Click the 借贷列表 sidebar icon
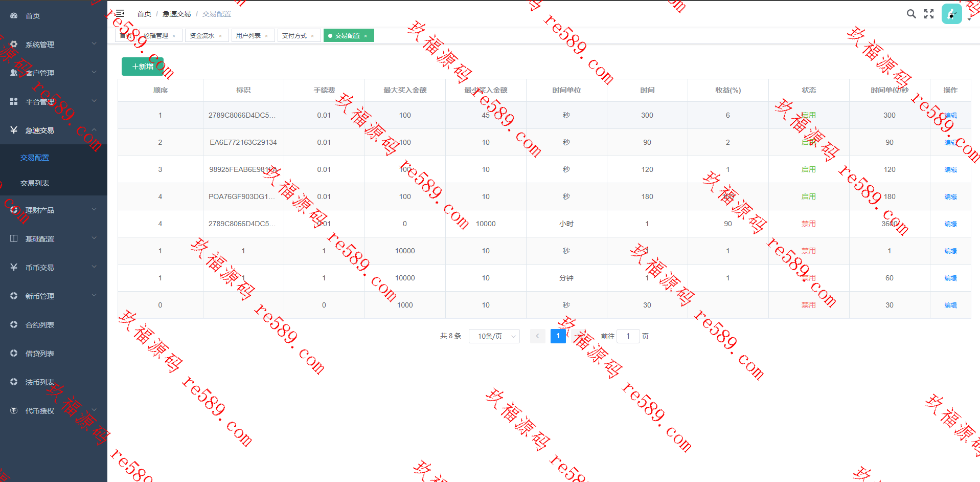Screen dimensions: 980x482 [14, 354]
